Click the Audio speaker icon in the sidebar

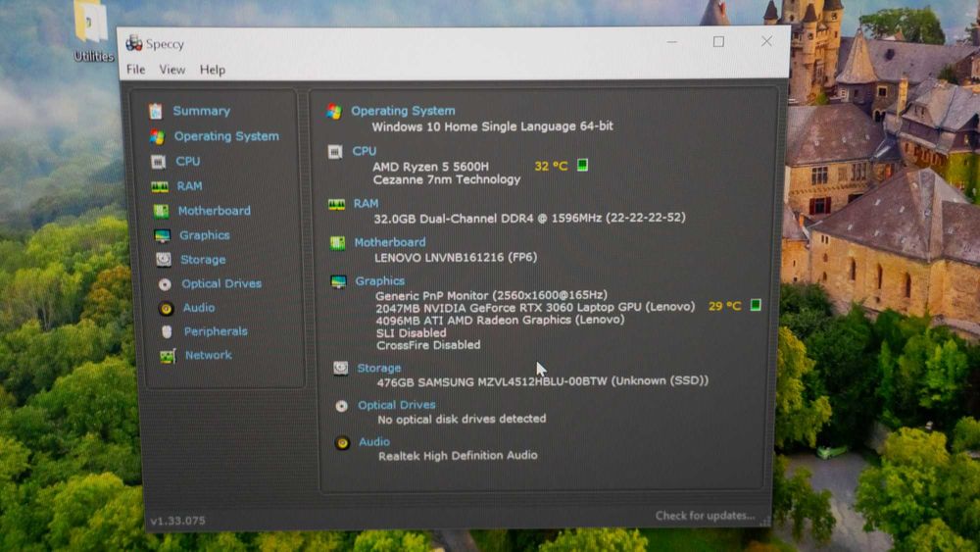167,308
